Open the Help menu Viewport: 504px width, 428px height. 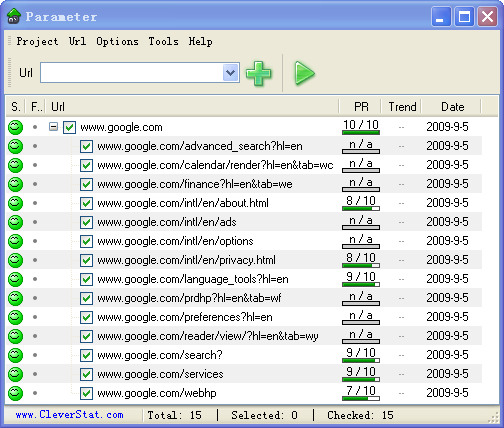200,41
